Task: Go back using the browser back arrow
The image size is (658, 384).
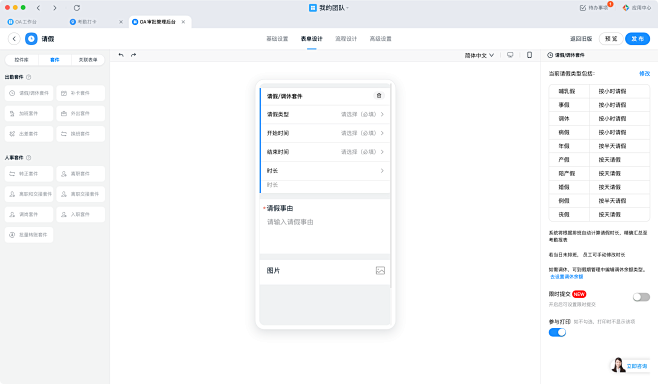Action: pyautogui.click(x=39, y=8)
